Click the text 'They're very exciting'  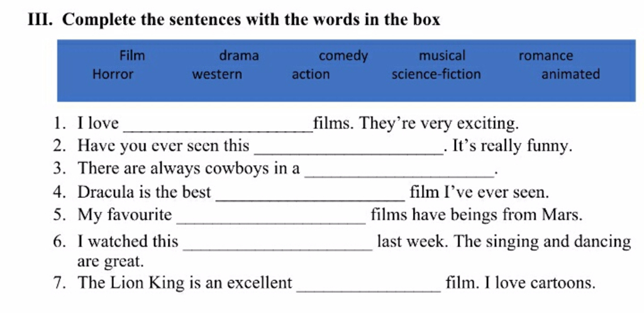pos(439,123)
